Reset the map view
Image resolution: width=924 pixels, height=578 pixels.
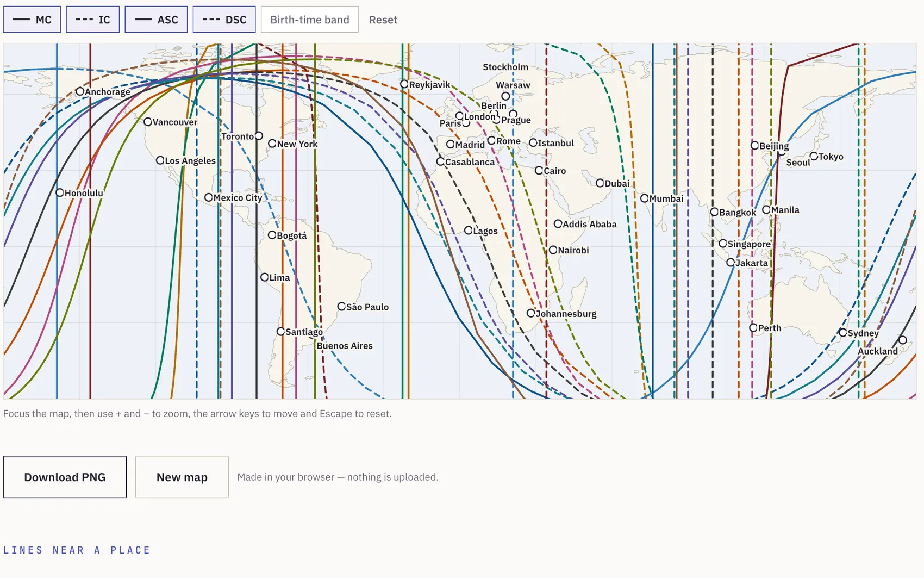(x=383, y=20)
